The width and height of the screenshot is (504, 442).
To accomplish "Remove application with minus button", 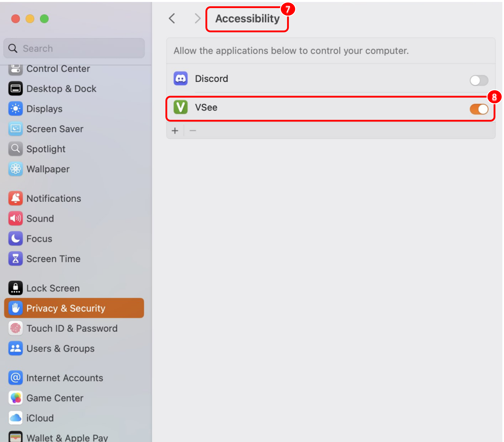I will (193, 131).
